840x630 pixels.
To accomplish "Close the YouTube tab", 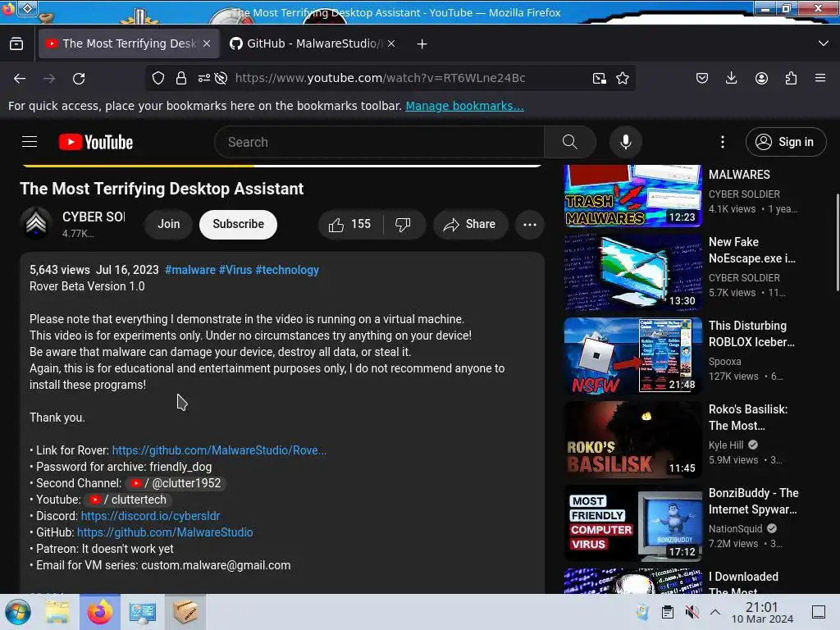I will (x=207, y=43).
